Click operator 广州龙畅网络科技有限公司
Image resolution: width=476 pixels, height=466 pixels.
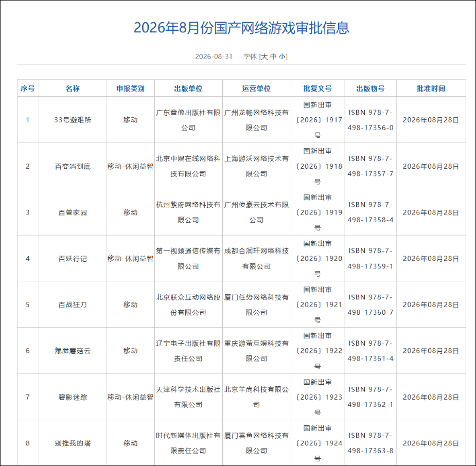click(x=256, y=120)
